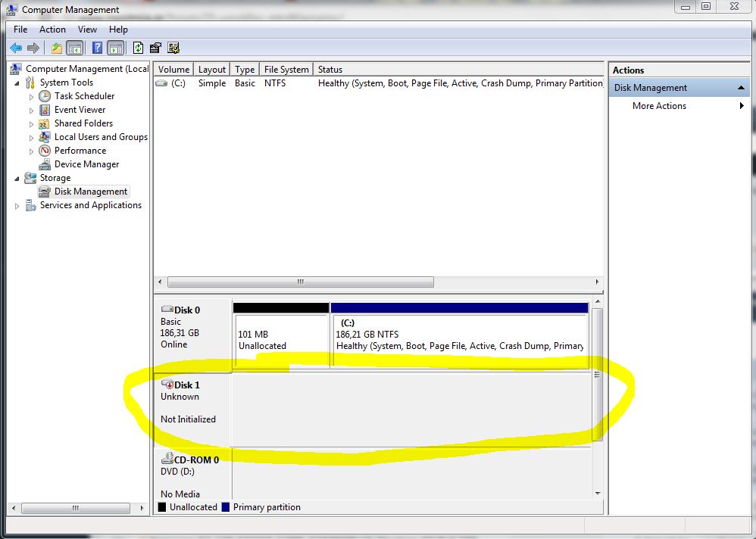756x539 pixels.
Task: Click the Up one level folder icon
Action: [x=56, y=48]
